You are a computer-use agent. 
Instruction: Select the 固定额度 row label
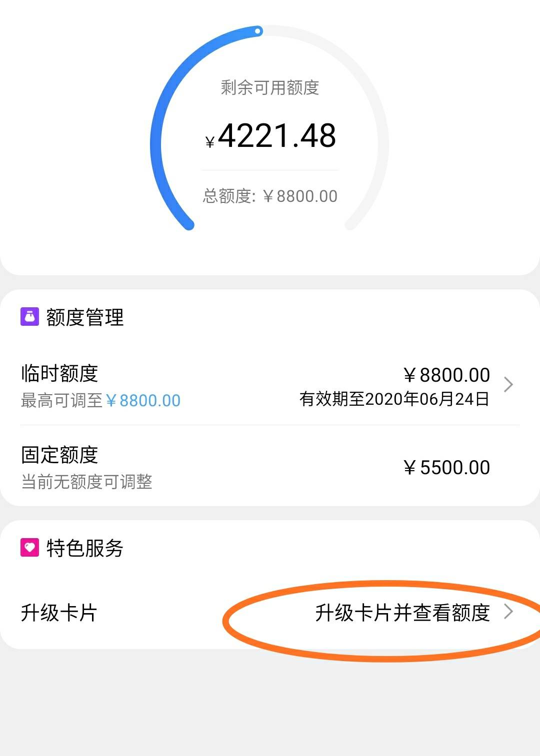tap(59, 454)
